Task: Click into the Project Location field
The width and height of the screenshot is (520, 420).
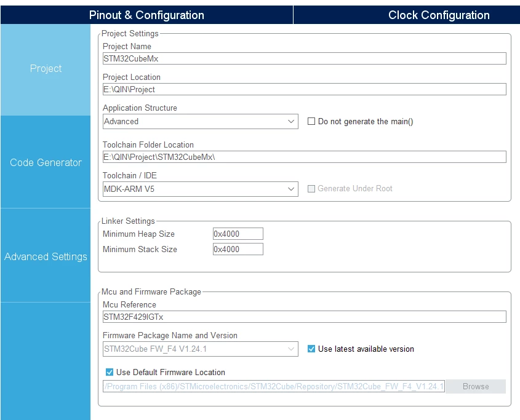Action: pyautogui.click(x=305, y=89)
